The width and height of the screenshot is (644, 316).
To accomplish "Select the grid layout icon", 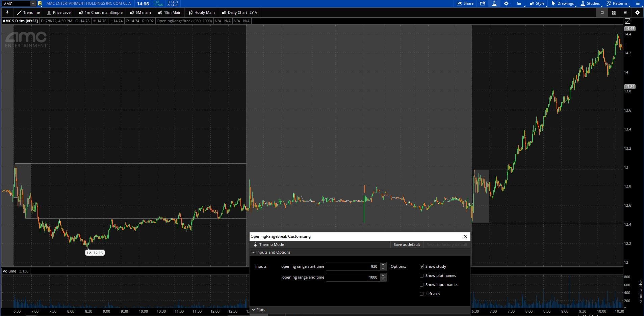I will pyautogui.click(x=613, y=12).
